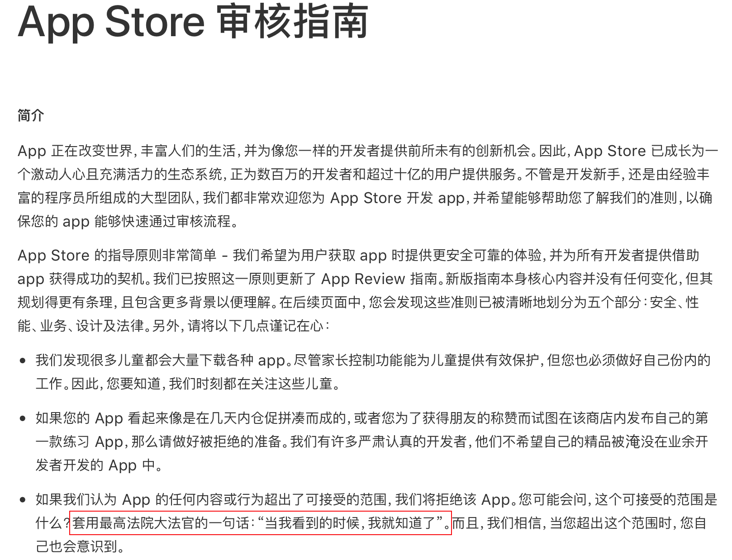Click the quote "当我看到的时候,我就知道了"
732x560 pixels.
click(350, 523)
